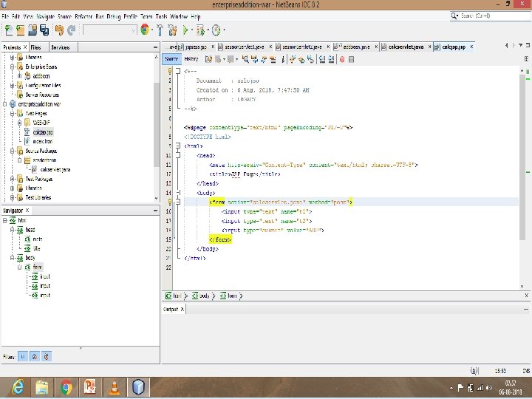
Task: Switch to calcservlet.java editor tab
Action: click(x=406, y=47)
